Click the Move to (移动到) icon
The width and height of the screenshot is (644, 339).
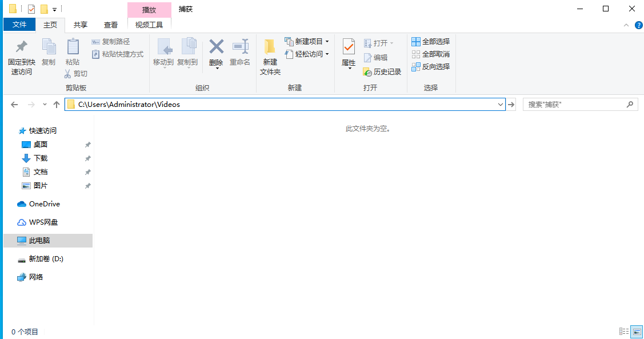pyautogui.click(x=164, y=47)
